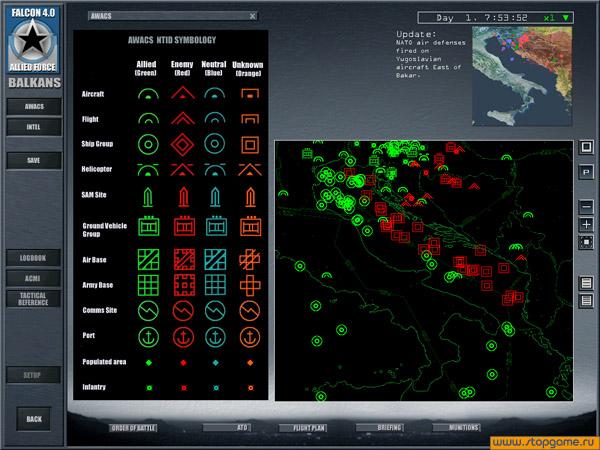Click the upper list icon beside map
This screenshot has height=450, width=600.
(x=586, y=284)
